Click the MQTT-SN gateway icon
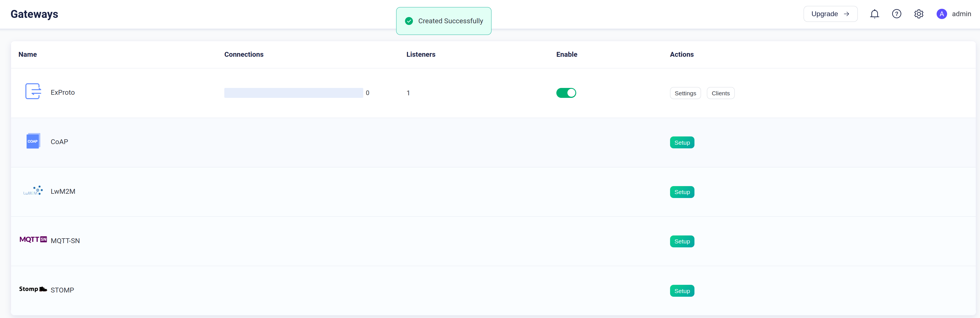The width and height of the screenshot is (980, 318). [33, 240]
